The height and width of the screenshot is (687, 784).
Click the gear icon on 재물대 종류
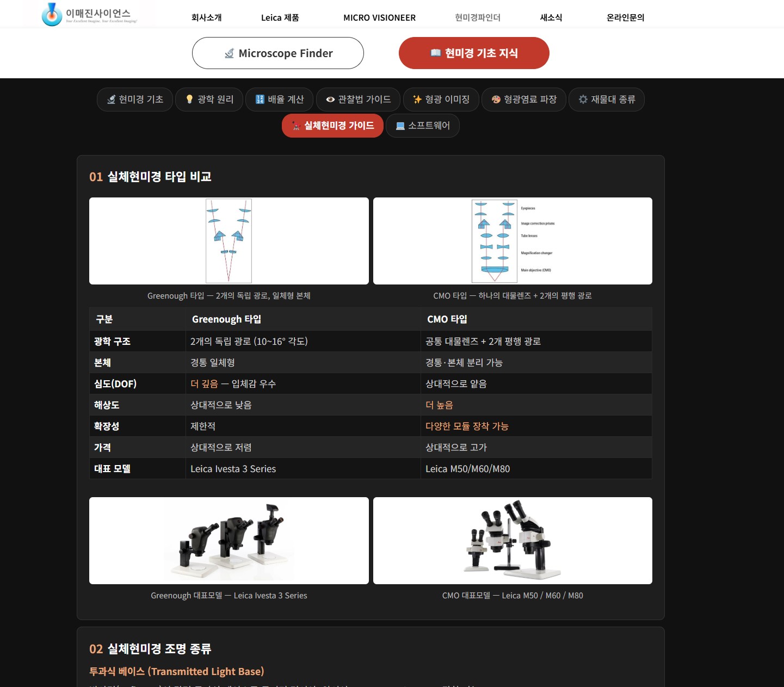[x=583, y=100]
